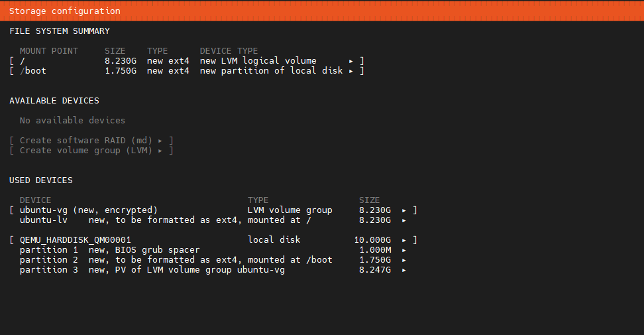Select the QEMU_HARDDISK_QM00001 local disk
Screen dimensions: 644x335
pyautogui.click(x=76, y=240)
